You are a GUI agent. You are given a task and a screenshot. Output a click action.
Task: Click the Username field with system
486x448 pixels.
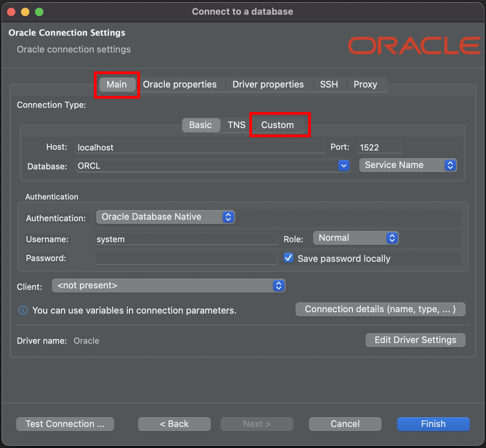(x=186, y=239)
